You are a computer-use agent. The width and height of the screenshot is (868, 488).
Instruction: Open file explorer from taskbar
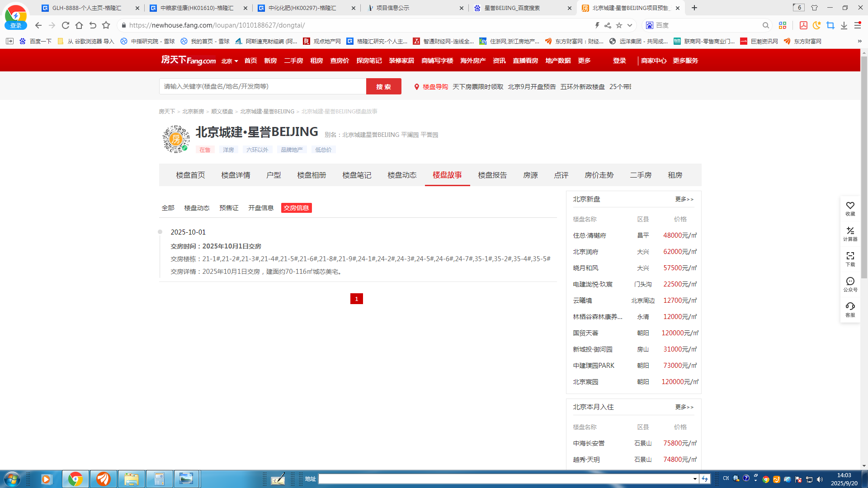point(132,479)
